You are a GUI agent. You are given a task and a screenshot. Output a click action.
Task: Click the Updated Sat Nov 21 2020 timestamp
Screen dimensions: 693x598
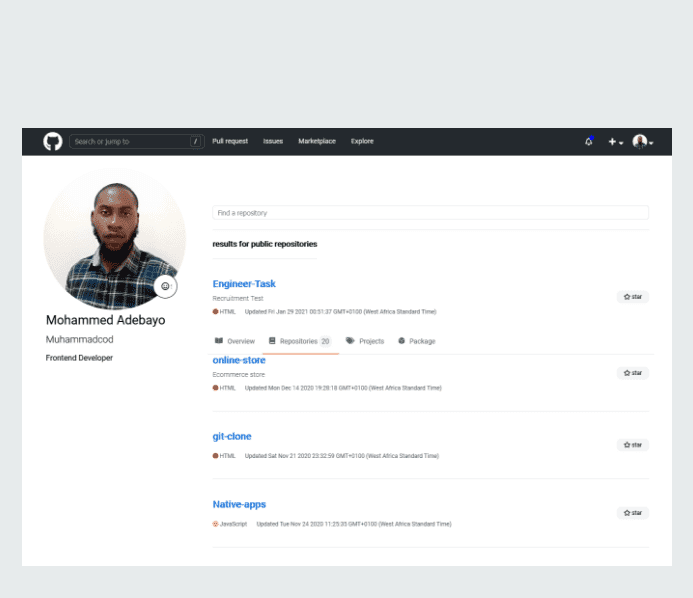tap(342, 456)
